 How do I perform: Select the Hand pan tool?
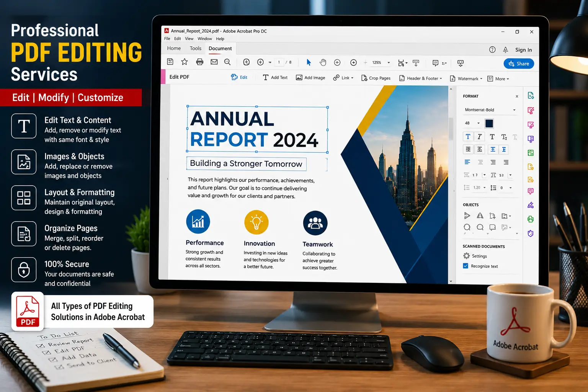pos(323,62)
